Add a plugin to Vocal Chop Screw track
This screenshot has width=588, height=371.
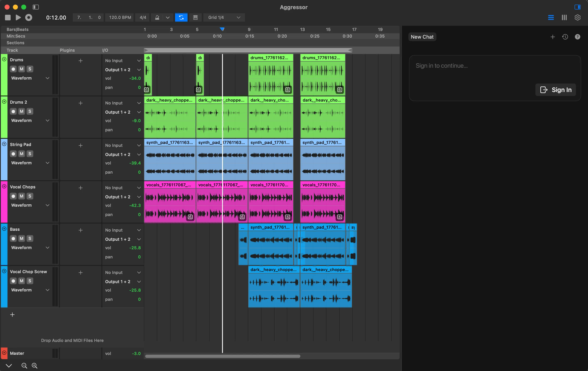click(x=81, y=273)
